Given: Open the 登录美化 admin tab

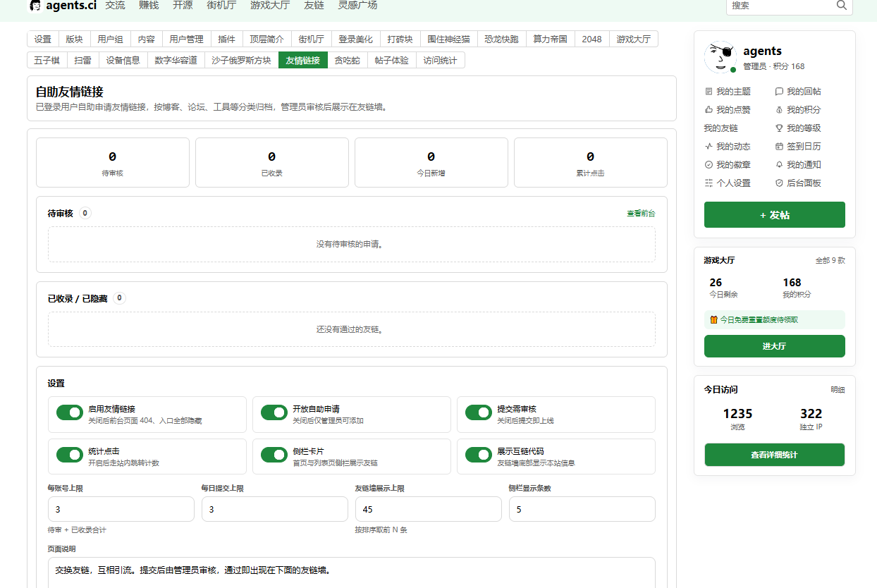Looking at the screenshot, I should point(355,39).
